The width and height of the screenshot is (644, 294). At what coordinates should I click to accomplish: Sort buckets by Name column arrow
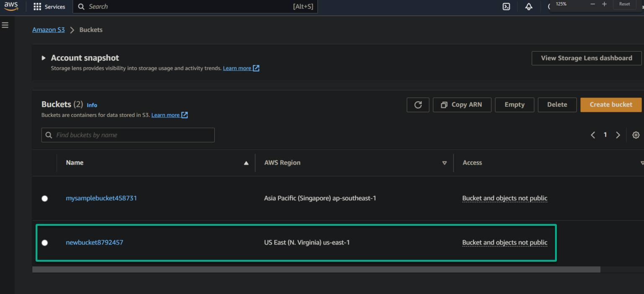click(246, 163)
